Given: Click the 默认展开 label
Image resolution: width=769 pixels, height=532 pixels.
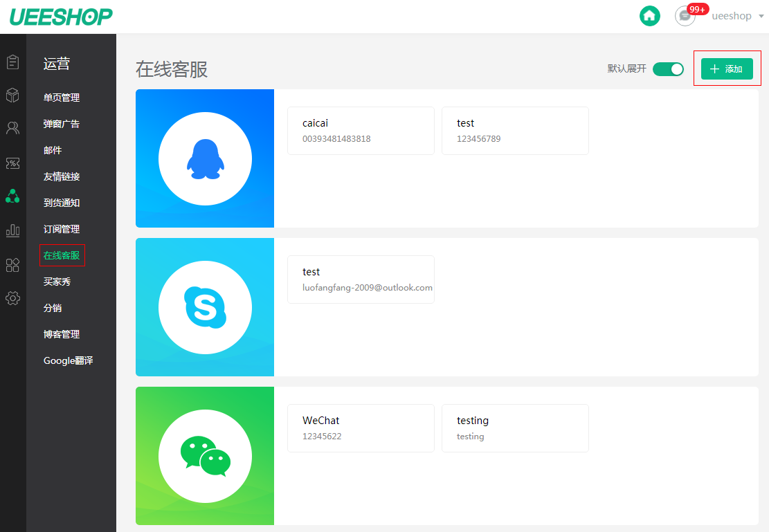Looking at the screenshot, I should point(627,68).
